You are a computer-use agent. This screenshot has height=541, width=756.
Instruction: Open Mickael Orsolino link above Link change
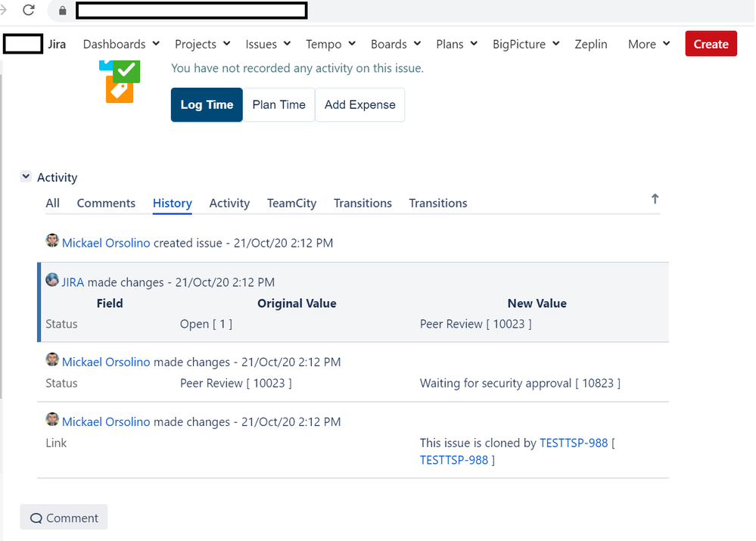[106, 422]
